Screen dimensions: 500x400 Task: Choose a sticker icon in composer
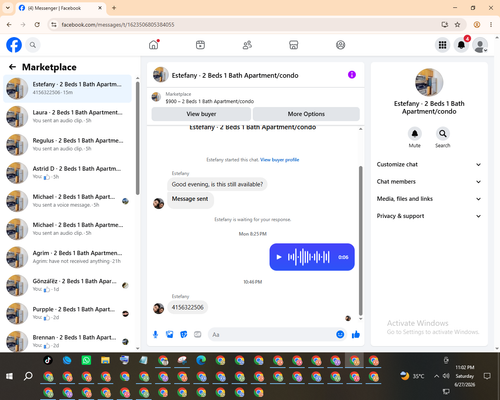click(184, 334)
